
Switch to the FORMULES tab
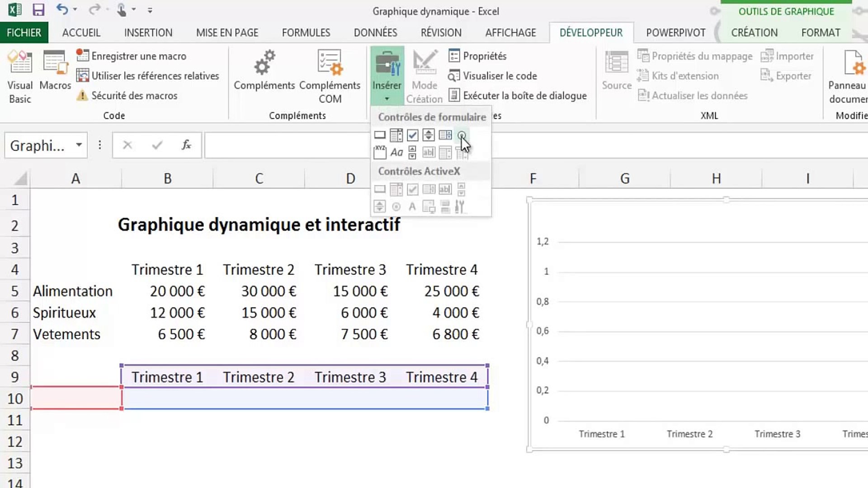(x=306, y=33)
